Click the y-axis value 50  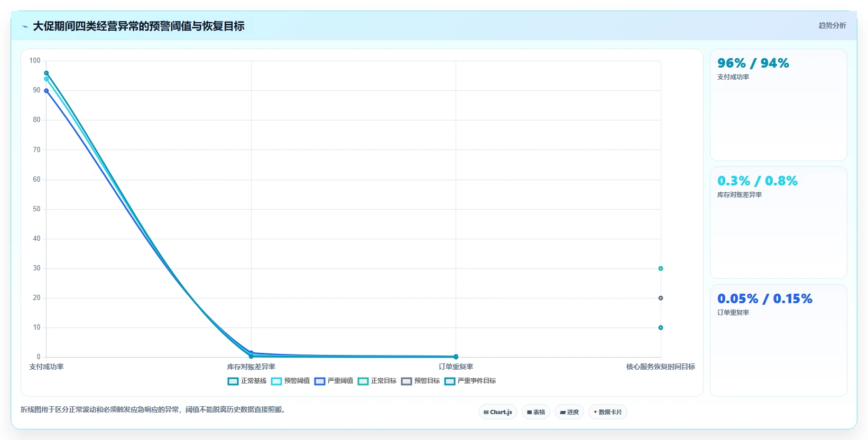[36, 209]
